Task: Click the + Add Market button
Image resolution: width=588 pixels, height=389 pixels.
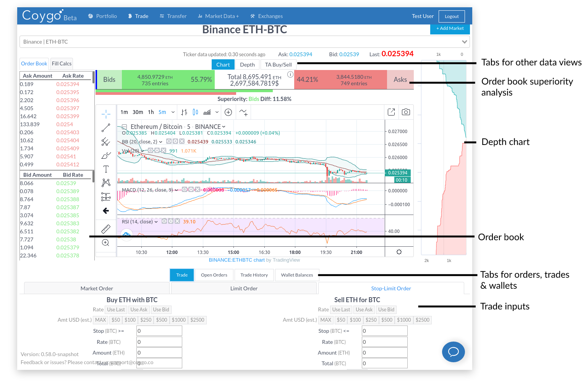Action: 450,29
